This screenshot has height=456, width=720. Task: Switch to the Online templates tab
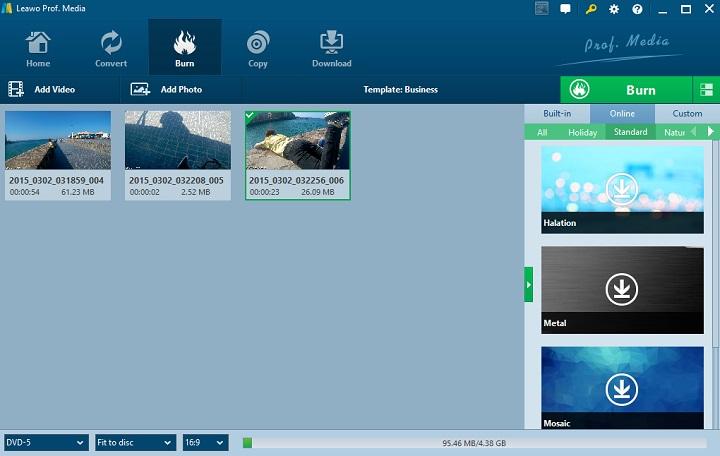click(622, 113)
